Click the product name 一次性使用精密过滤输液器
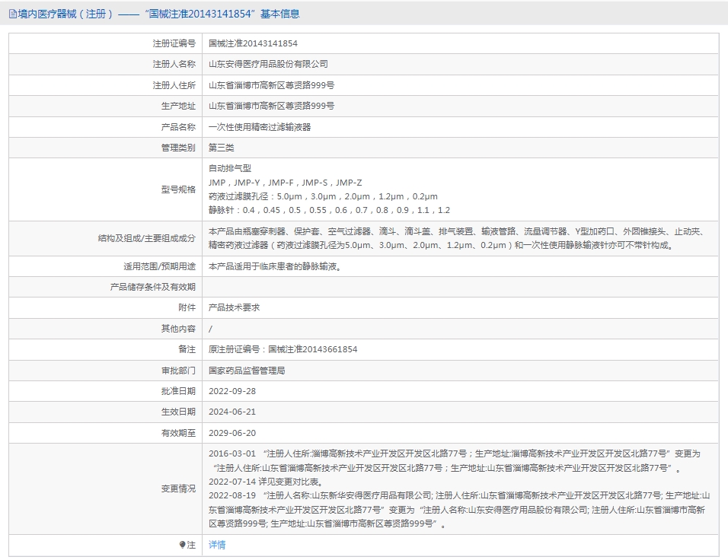 260,127
